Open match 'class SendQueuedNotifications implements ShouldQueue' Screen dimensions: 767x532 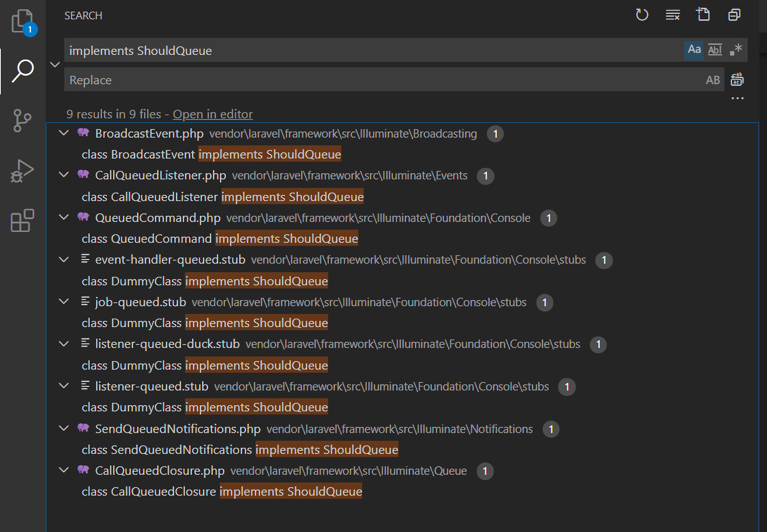[240, 450]
